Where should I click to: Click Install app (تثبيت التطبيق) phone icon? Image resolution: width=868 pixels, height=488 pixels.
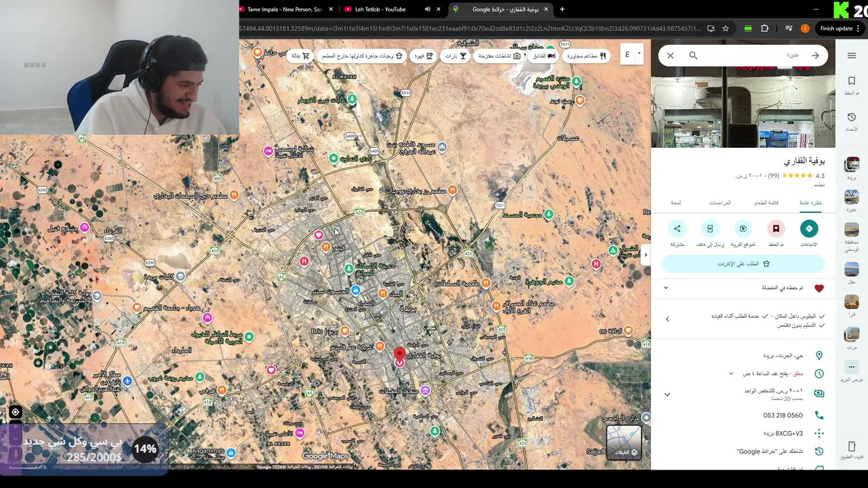click(x=852, y=447)
